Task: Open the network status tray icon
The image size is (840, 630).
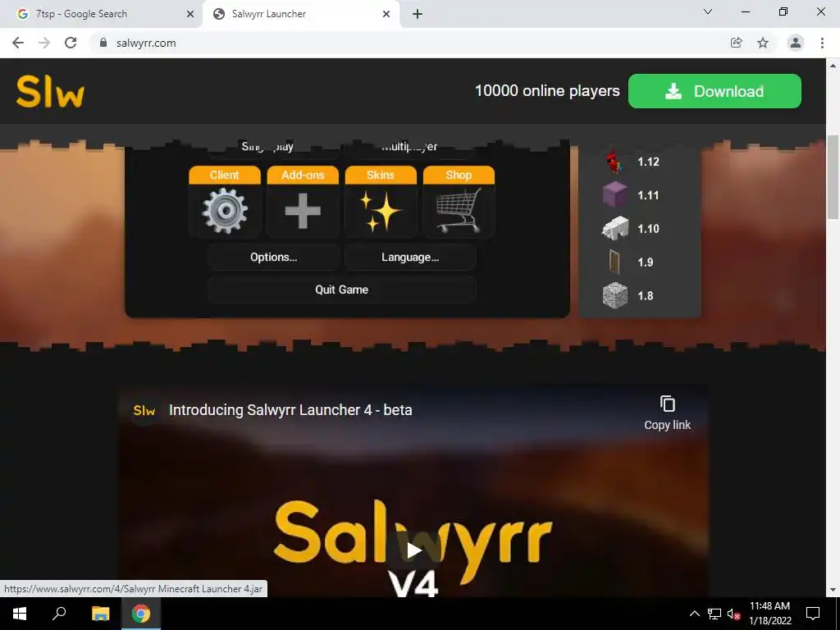Action: tap(714, 614)
